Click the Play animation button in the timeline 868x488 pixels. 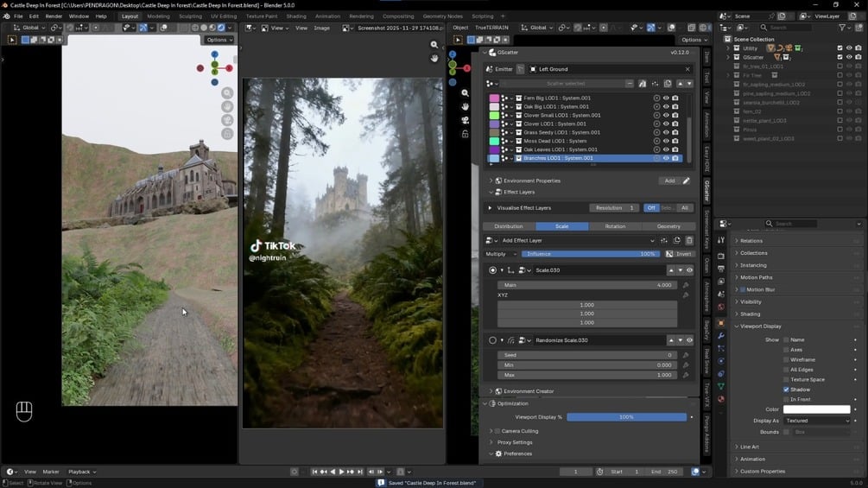point(341,472)
